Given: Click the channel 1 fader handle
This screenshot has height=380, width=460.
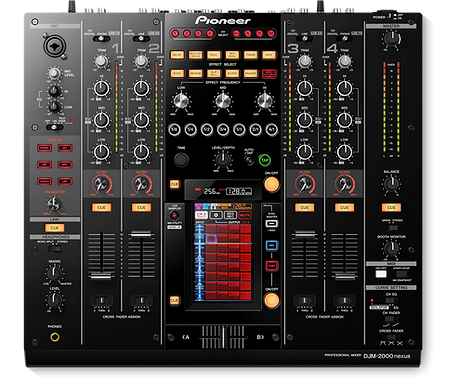Looking at the screenshot, I should click(x=101, y=276).
